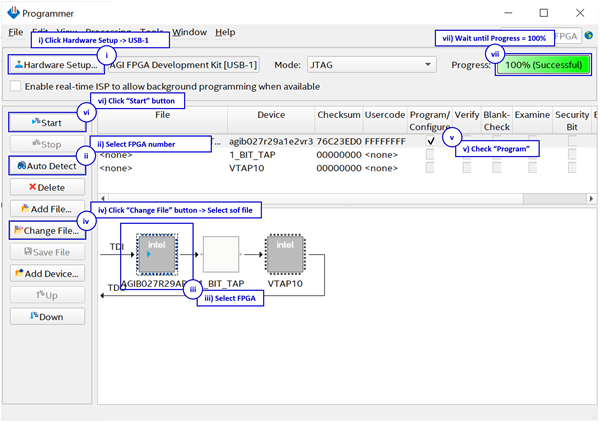Check Security Bit for 1_BIT_TAP row
Screen dimensions: 600x423
(x=572, y=154)
